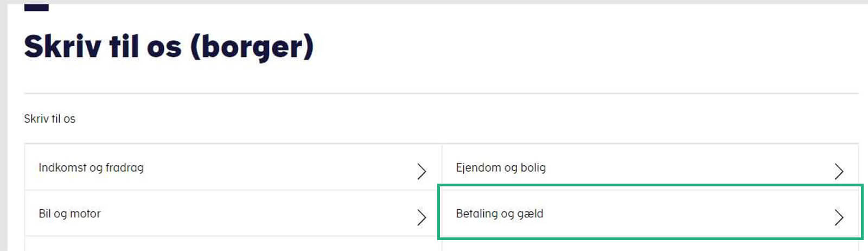868x251 pixels.
Task: Click the green highlight border around Betaling og gæld
Action: pyautogui.click(x=650, y=185)
